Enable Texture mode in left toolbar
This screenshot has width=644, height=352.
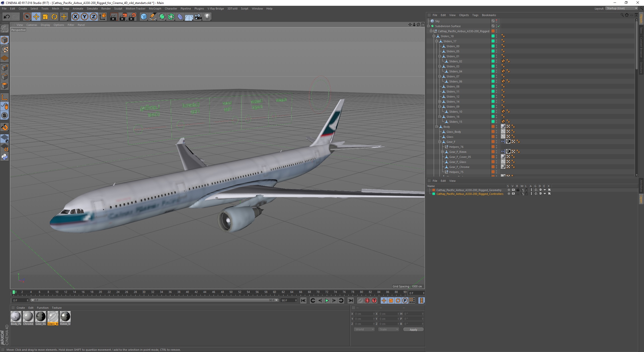tap(5, 49)
